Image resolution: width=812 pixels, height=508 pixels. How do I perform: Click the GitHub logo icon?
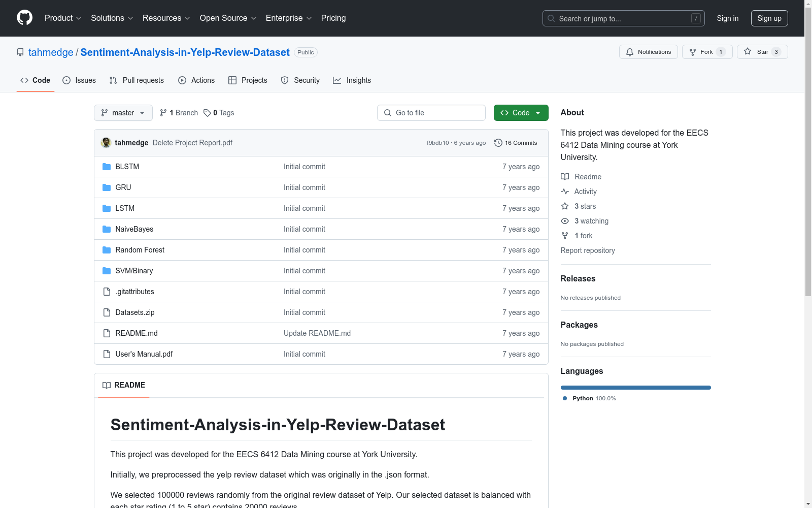(24, 18)
